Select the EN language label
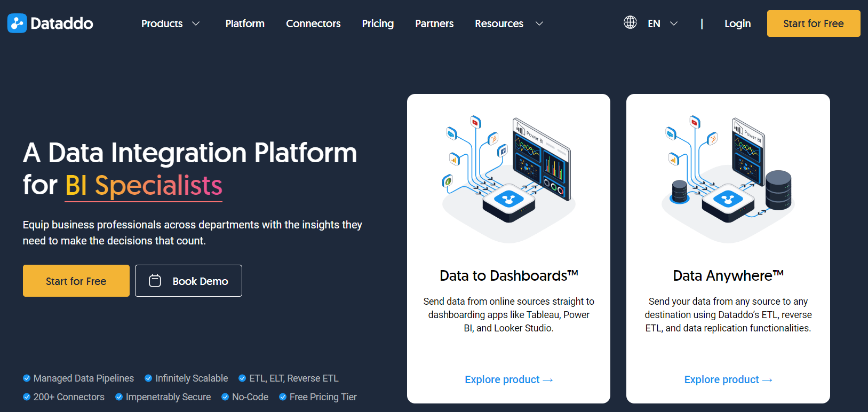Viewport: 868px width, 412px height. tap(654, 23)
